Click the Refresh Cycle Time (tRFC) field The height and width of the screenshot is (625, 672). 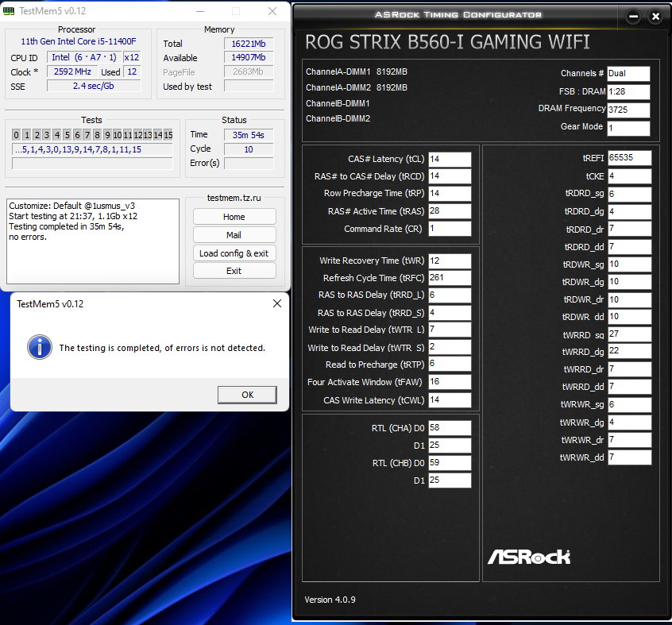click(x=450, y=278)
